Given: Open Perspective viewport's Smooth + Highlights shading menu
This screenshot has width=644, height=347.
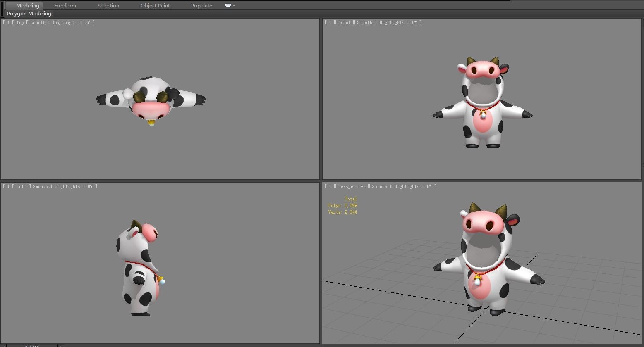Looking at the screenshot, I should 402,186.
